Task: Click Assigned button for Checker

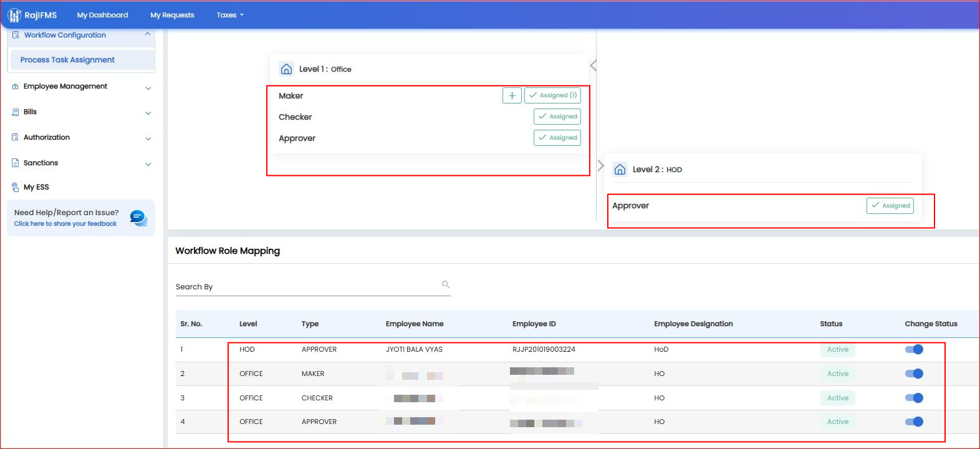Action: [557, 117]
